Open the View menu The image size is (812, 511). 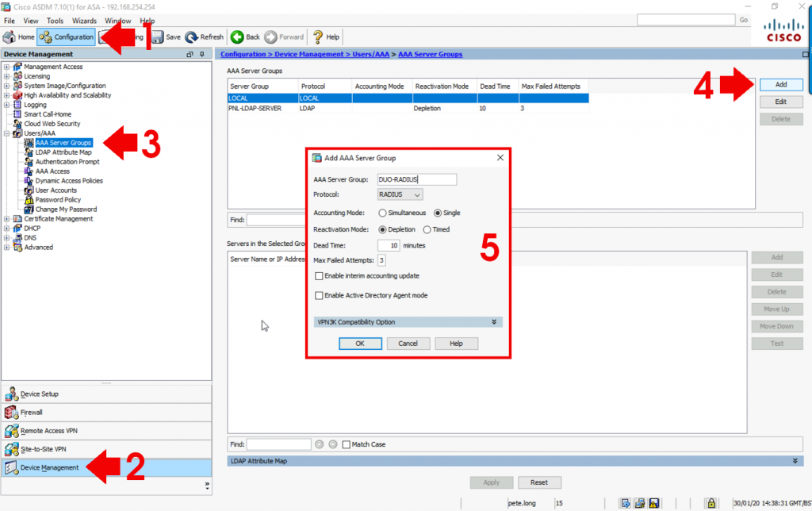point(31,21)
